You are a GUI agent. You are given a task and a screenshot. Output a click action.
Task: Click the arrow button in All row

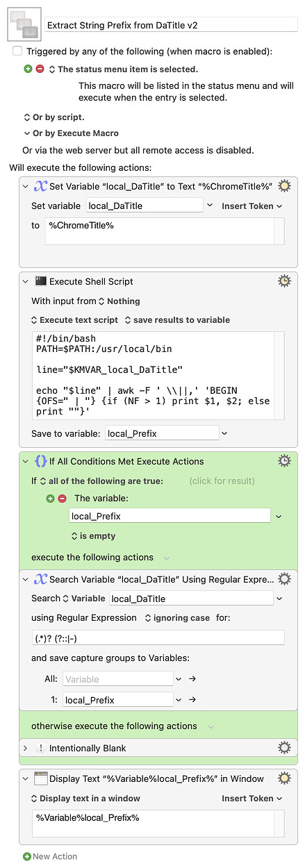click(x=192, y=679)
